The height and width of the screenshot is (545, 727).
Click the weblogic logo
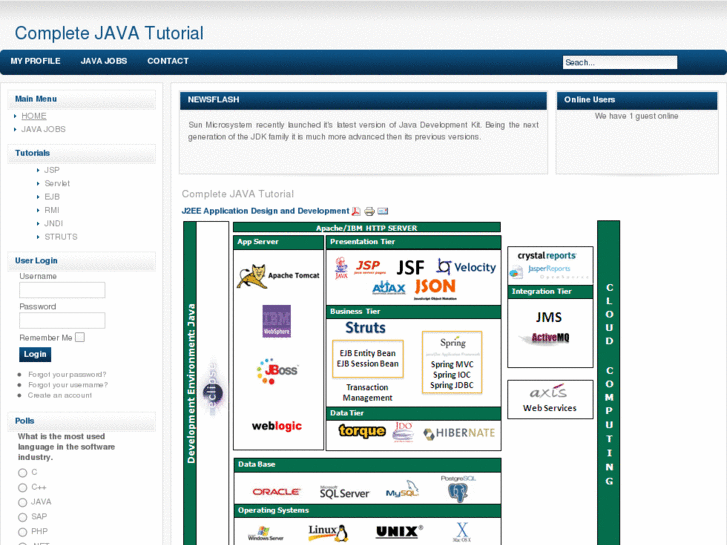coord(277,426)
